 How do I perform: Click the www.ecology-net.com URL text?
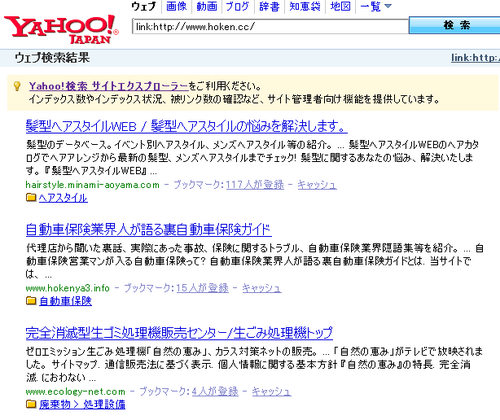pos(76,391)
